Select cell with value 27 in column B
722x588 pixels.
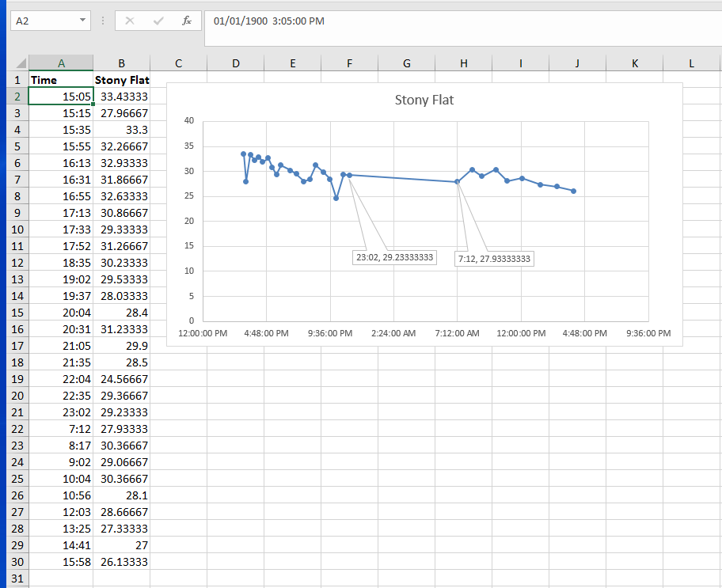click(122, 545)
